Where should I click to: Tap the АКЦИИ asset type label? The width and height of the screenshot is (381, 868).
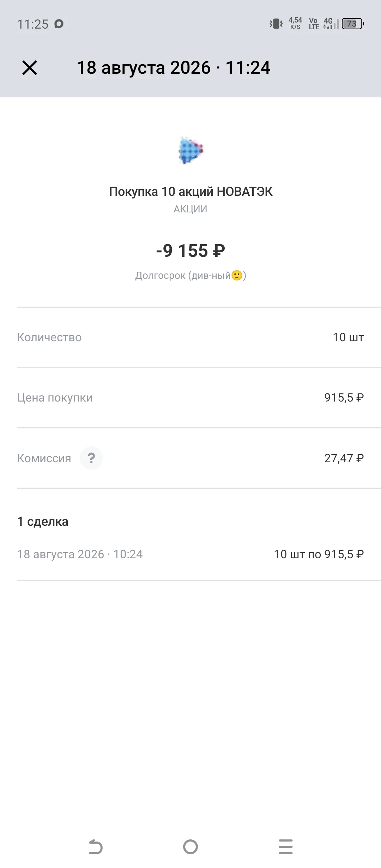pyautogui.click(x=190, y=209)
